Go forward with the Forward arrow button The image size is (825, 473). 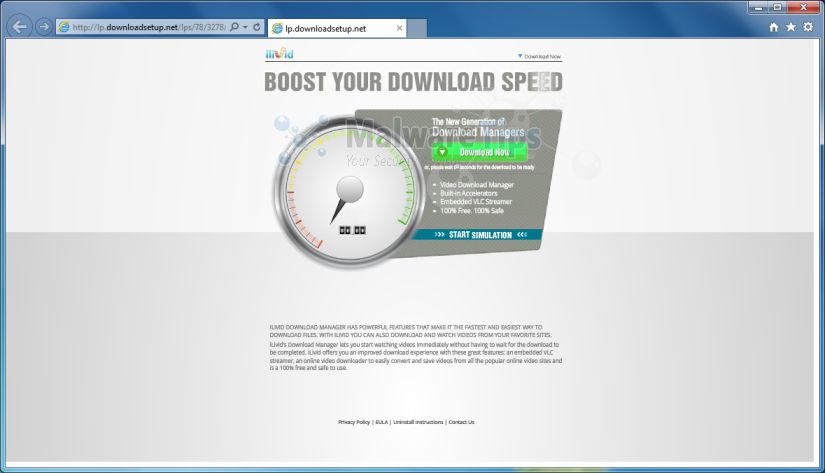tap(44, 26)
